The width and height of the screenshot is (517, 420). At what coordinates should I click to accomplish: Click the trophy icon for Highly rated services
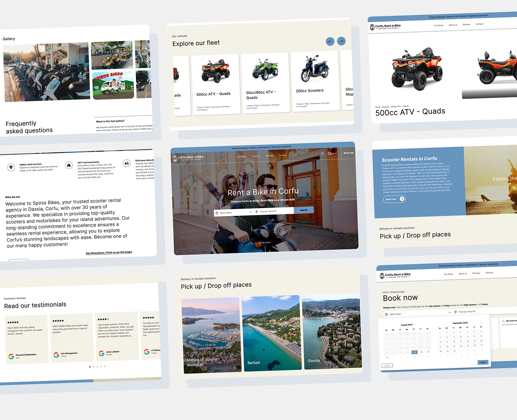(x=11, y=167)
